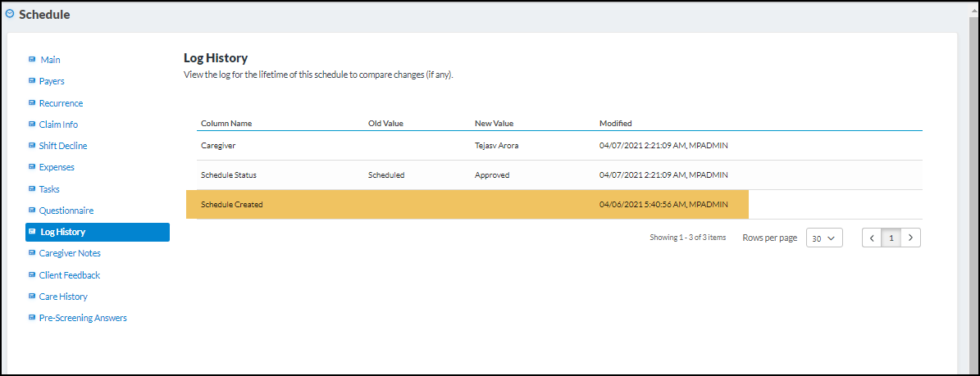
Task: Open the Client Feedback section
Action: point(70,275)
